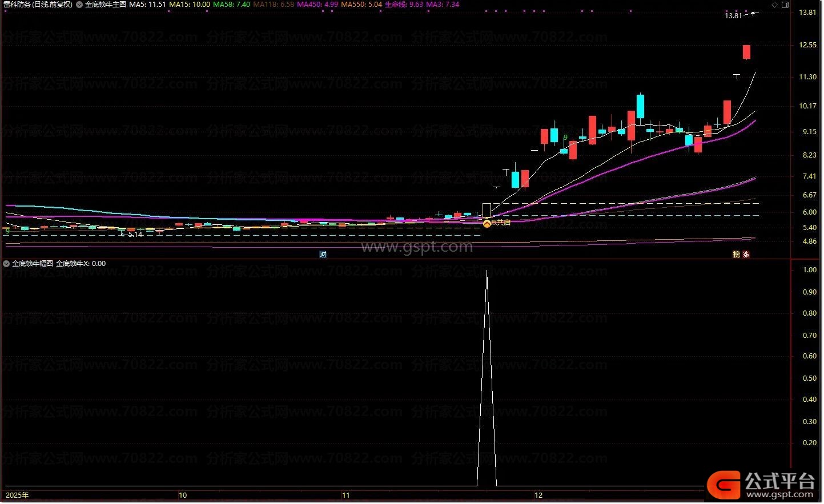This screenshot has width=824, height=504.
Task: Click the 5.14 low price annotation
Action: [x=135, y=235]
